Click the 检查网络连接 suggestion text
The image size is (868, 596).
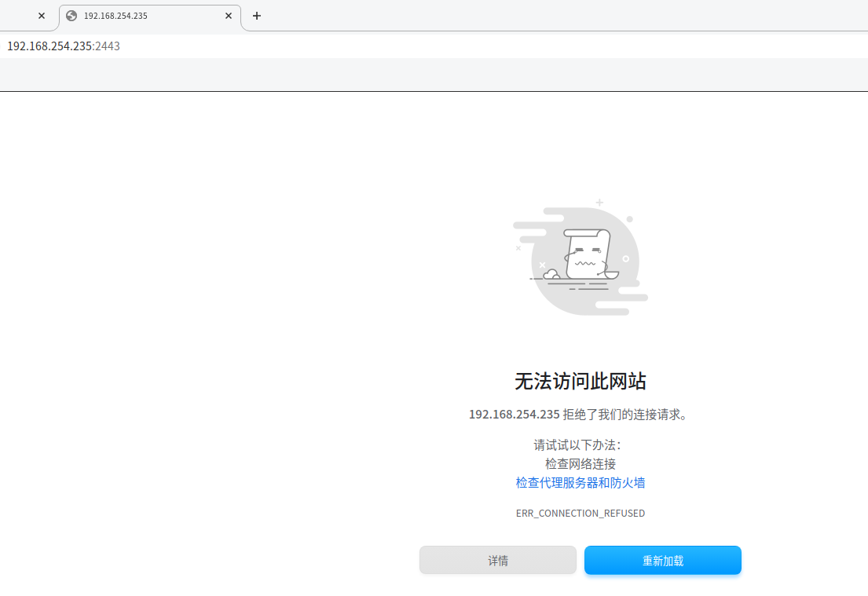pyautogui.click(x=580, y=464)
